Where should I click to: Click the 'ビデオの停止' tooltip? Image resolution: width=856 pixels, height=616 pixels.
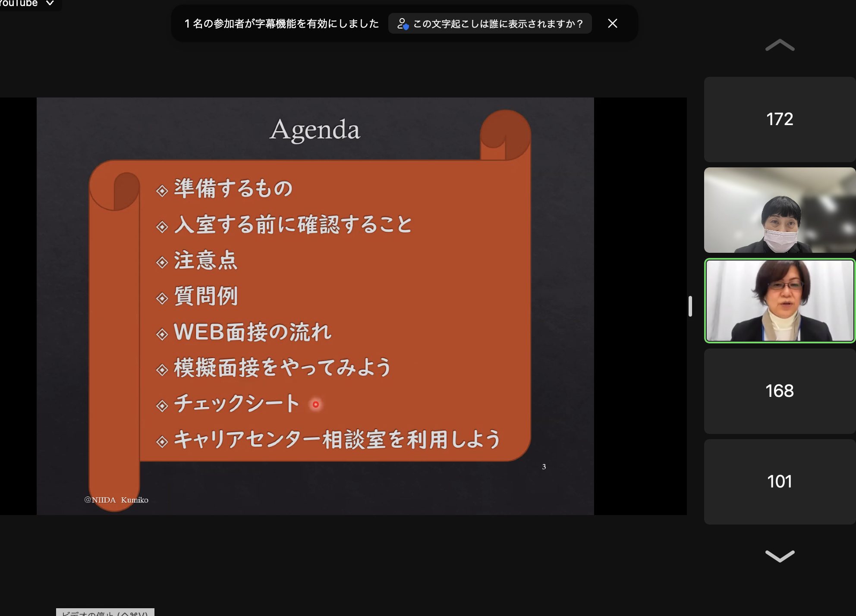[x=105, y=613]
